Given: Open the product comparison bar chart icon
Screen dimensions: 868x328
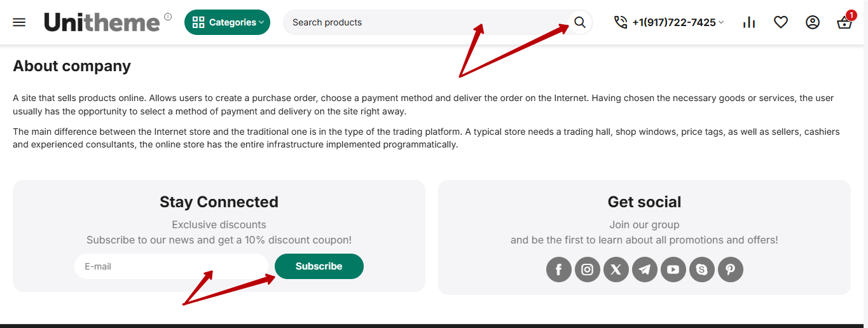Looking at the screenshot, I should [749, 22].
